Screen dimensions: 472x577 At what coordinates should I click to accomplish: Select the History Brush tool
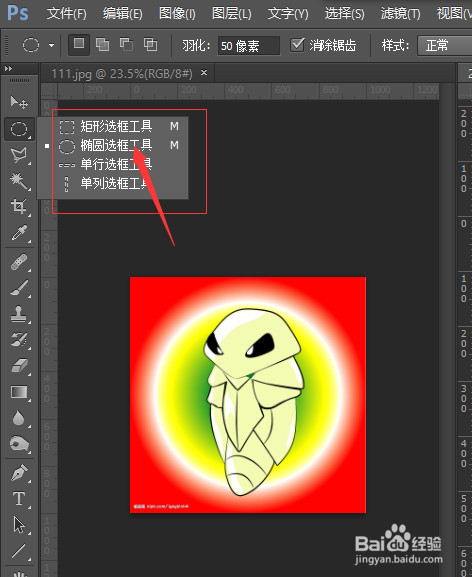(x=19, y=340)
